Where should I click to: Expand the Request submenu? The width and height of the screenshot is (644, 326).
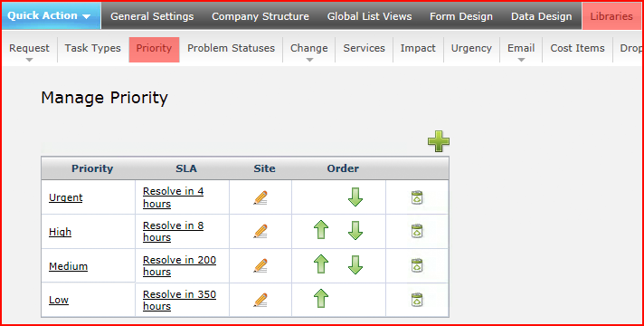click(29, 51)
